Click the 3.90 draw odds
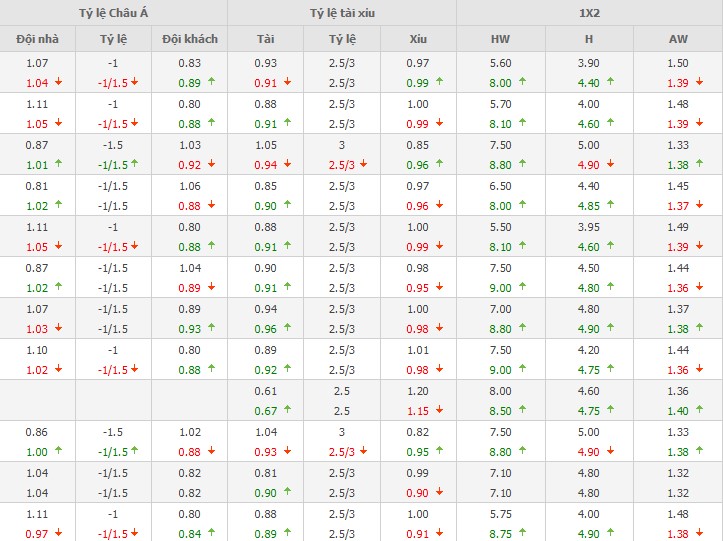The height and width of the screenshot is (541, 723). [588, 63]
